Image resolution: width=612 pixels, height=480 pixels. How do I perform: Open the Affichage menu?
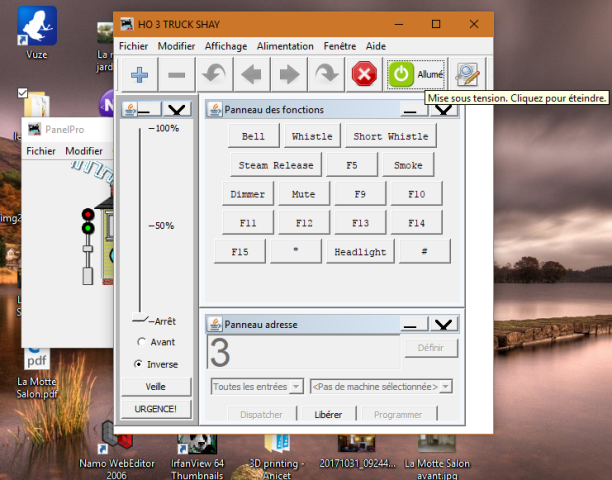tap(226, 46)
